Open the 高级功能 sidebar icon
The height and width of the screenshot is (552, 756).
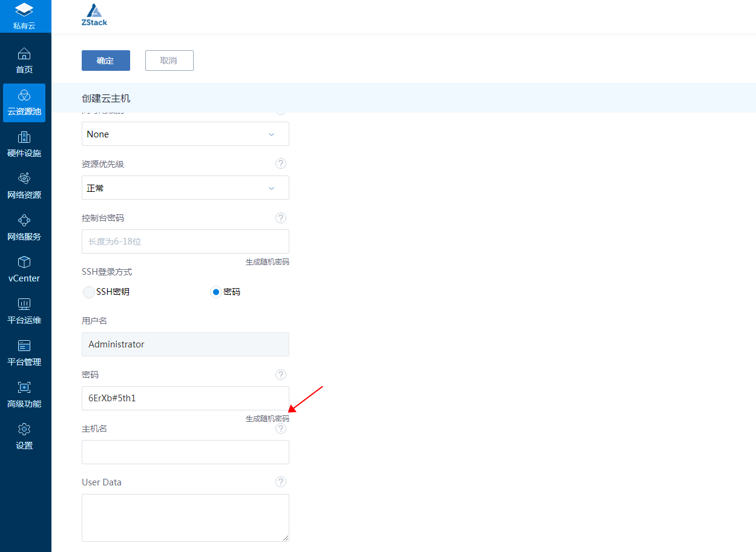point(24,394)
